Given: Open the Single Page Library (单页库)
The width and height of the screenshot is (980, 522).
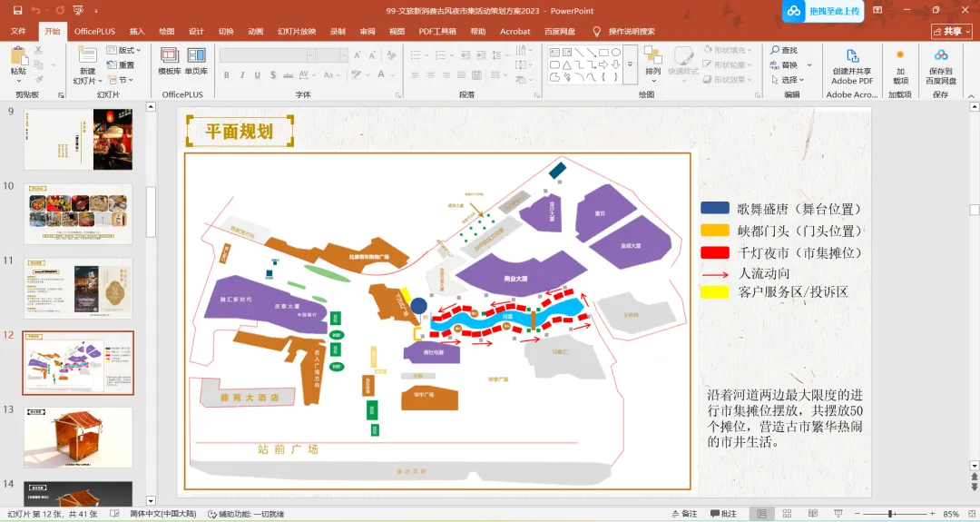Looking at the screenshot, I should tap(196, 61).
